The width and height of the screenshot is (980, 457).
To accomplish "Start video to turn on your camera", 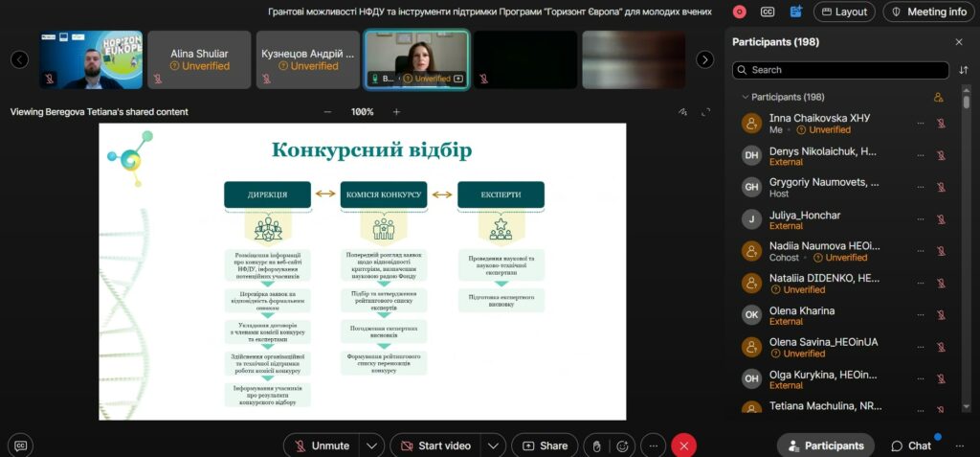I will [x=434, y=446].
